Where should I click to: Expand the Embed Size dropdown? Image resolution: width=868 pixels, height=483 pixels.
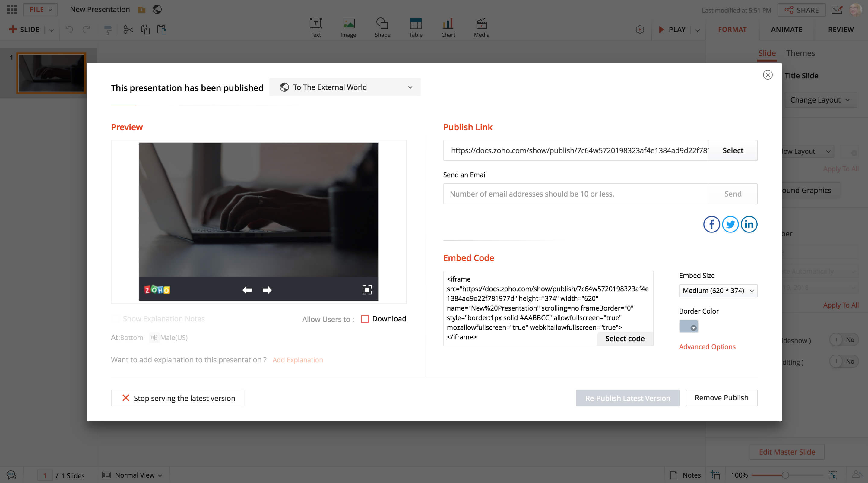tap(718, 290)
